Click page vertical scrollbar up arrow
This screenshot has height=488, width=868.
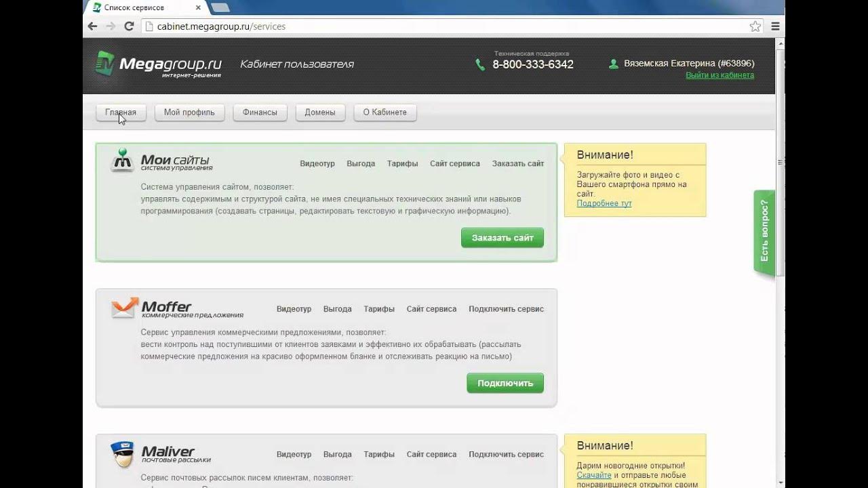click(781, 43)
